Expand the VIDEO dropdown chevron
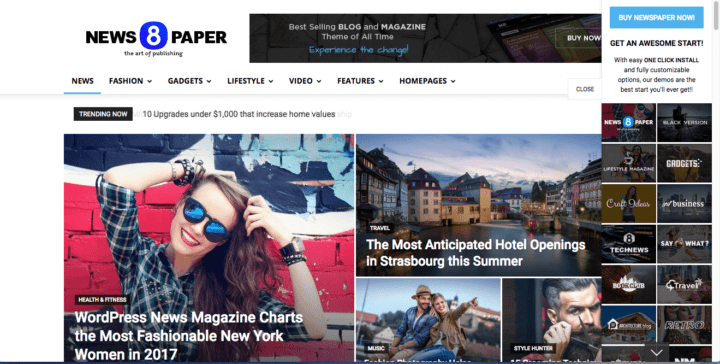This screenshot has height=364, width=720. click(x=319, y=81)
